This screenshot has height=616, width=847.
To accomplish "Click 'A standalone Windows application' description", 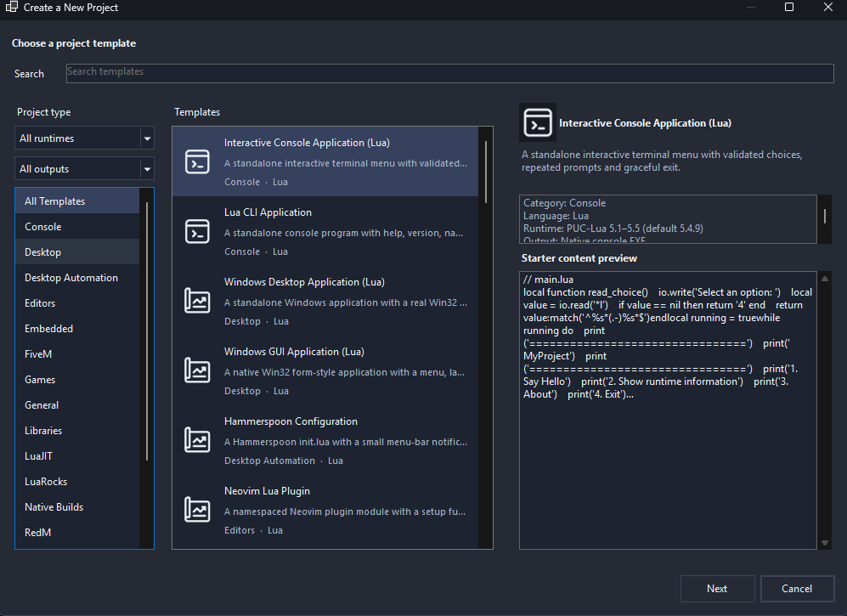I will (346, 302).
